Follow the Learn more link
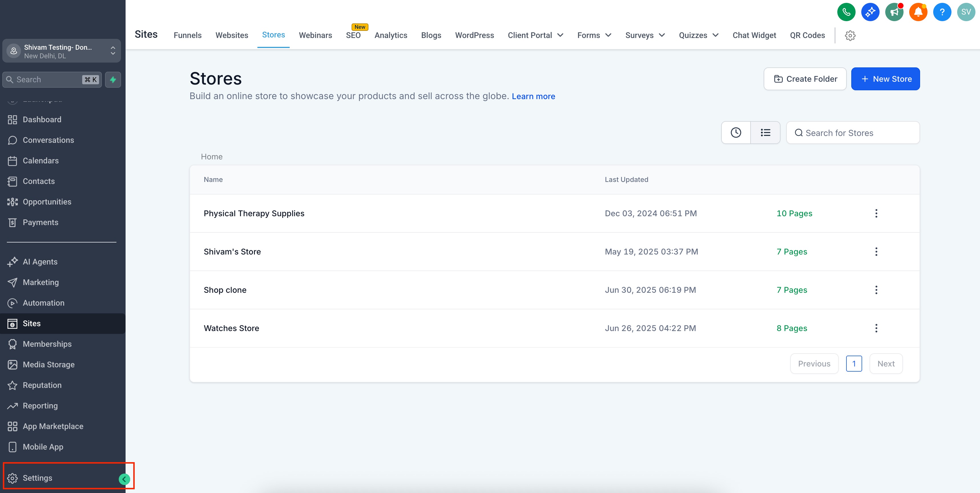 pyautogui.click(x=533, y=96)
